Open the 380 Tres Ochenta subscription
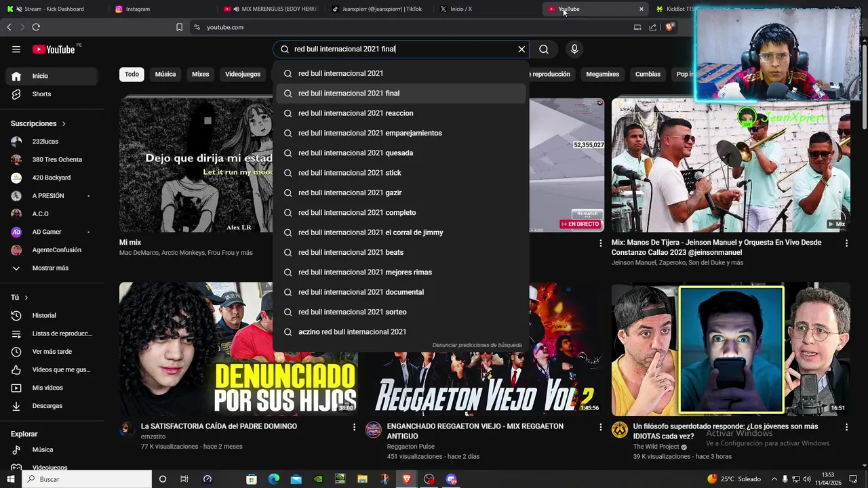 click(x=52, y=159)
